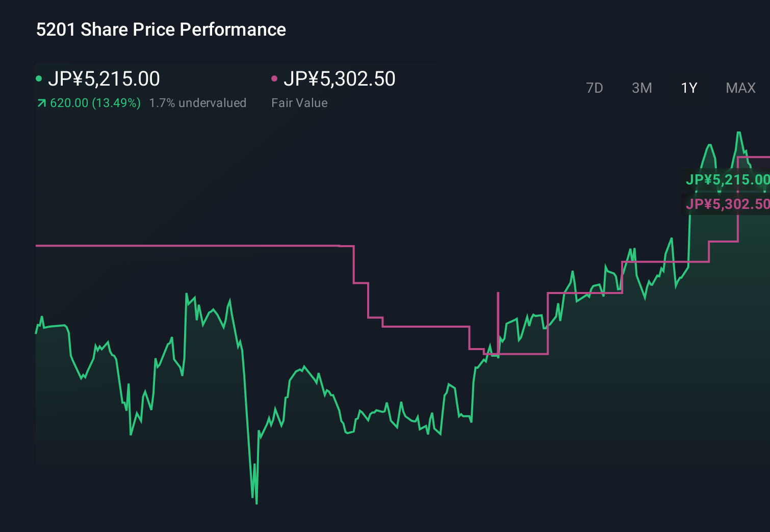770x532 pixels.
Task: Click the pink vertical fair value spike
Action: 498,321
